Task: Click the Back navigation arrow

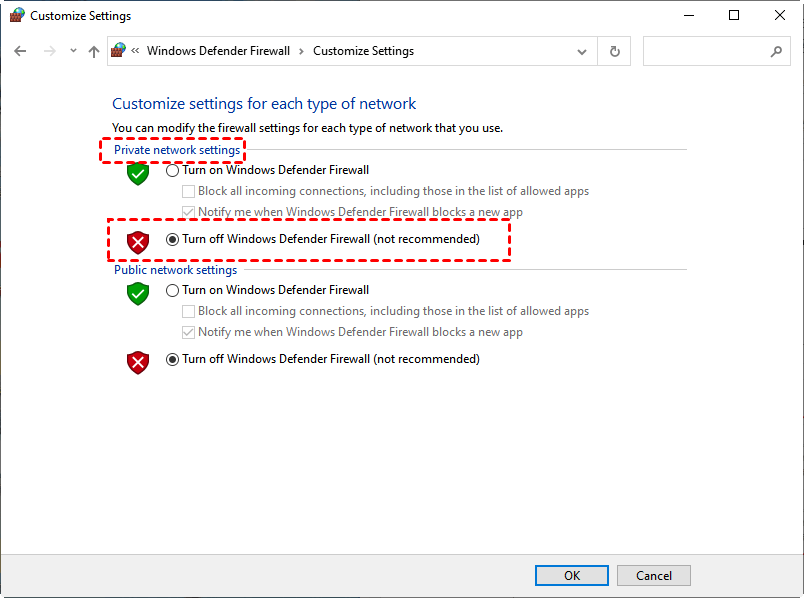Action: pyautogui.click(x=20, y=51)
